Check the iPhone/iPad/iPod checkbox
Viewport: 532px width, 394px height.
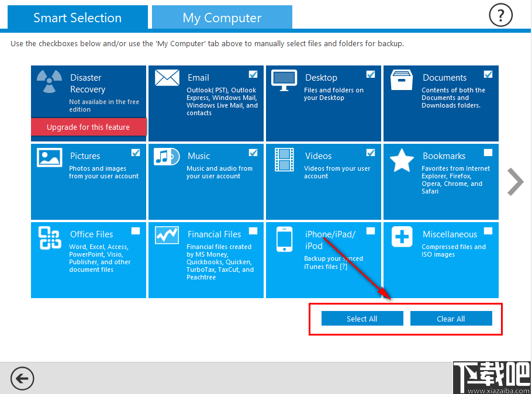tap(371, 231)
